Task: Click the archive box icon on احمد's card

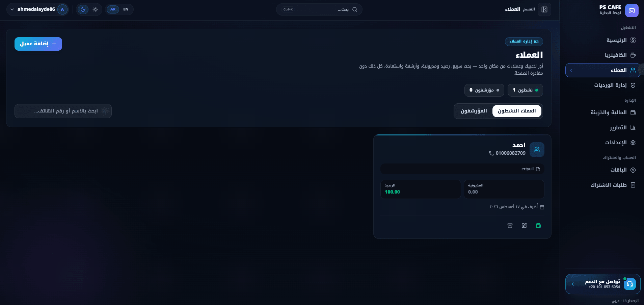Action: click(x=510, y=226)
